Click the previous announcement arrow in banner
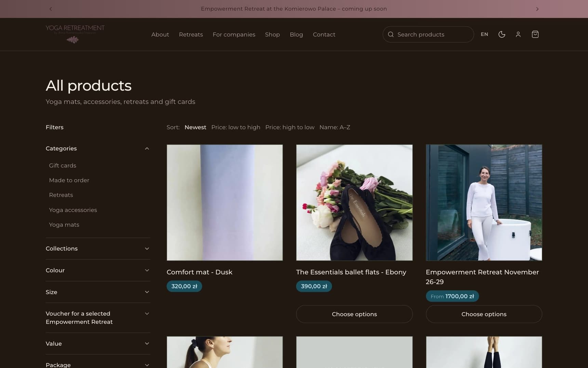 [51, 9]
